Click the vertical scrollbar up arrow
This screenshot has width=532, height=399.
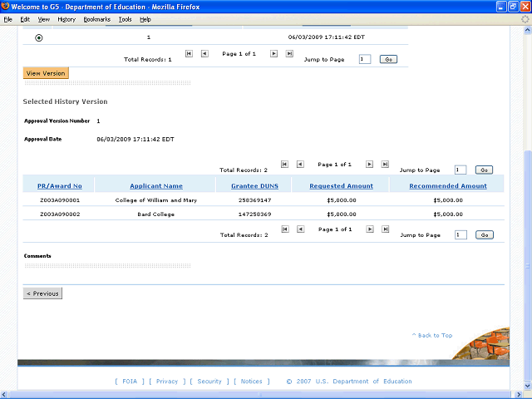pyautogui.click(x=528, y=30)
